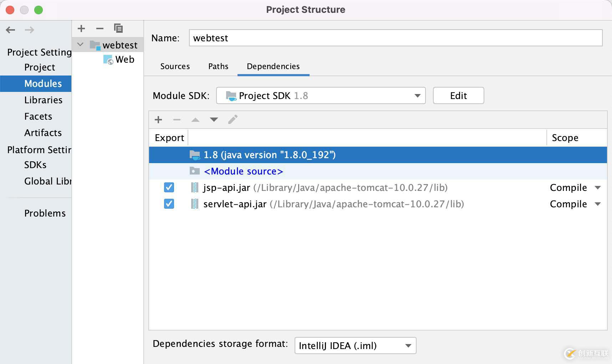
Task: Click the Compile scope for servlet-api.jar
Action: (568, 204)
